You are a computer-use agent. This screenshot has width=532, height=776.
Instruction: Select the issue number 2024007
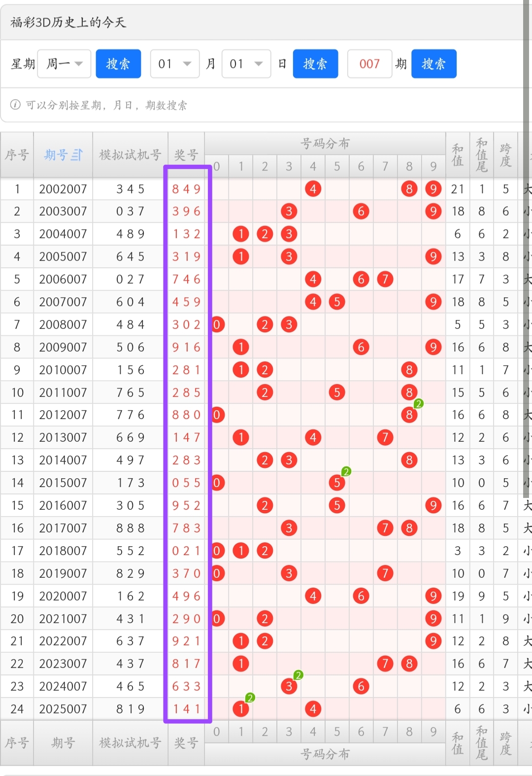point(63,686)
